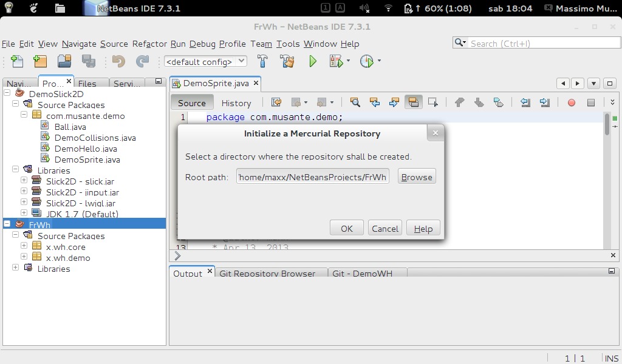Image resolution: width=622 pixels, height=364 pixels.
Task: Open Profile Project dropdown arrow
Action: point(379,61)
